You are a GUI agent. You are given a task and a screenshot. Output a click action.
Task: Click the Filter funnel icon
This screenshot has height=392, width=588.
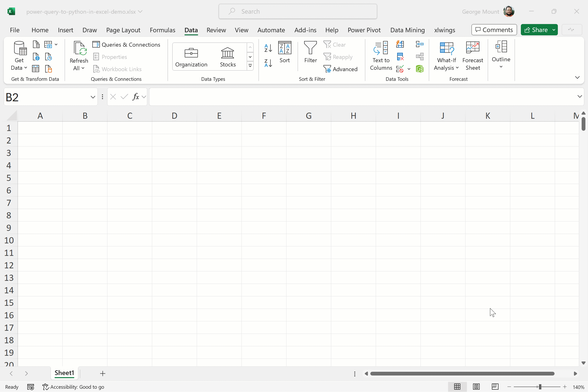coord(310,48)
